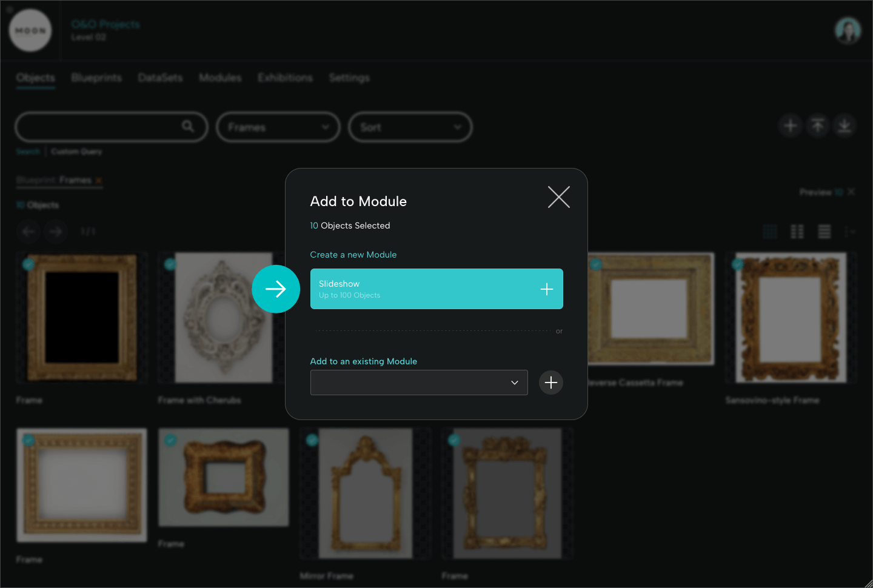Click the Reverse Cassetta Frame caption
The image size is (873, 588).
click(635, 383)
